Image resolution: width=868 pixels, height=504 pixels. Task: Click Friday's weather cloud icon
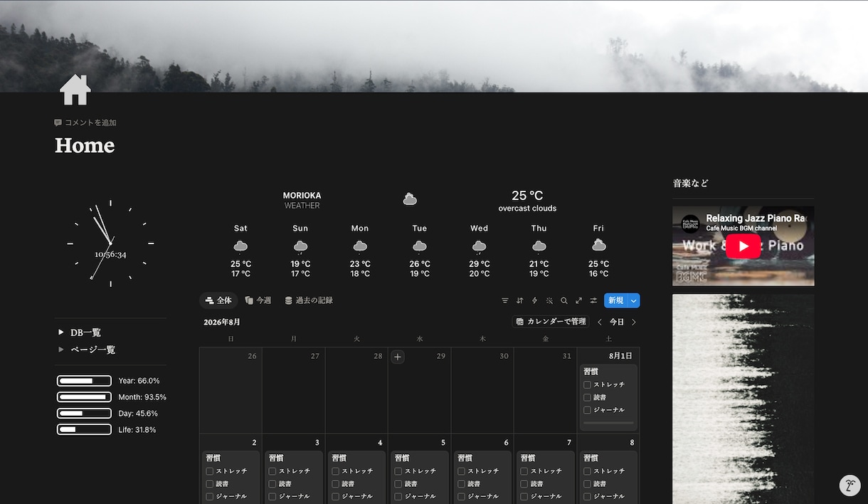click(x=598, y=246)
